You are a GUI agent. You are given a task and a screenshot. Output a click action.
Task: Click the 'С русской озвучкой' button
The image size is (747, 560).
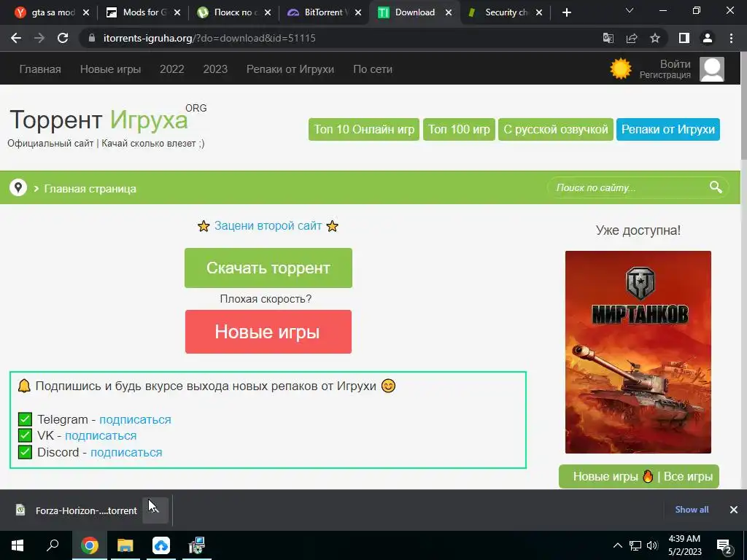(x=556, y=130)
